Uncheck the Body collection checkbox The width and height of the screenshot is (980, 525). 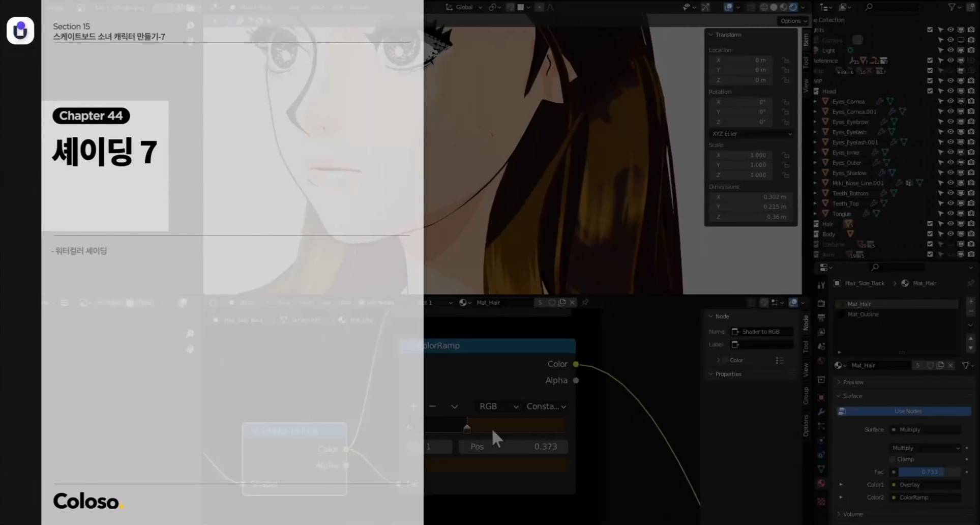930,234
